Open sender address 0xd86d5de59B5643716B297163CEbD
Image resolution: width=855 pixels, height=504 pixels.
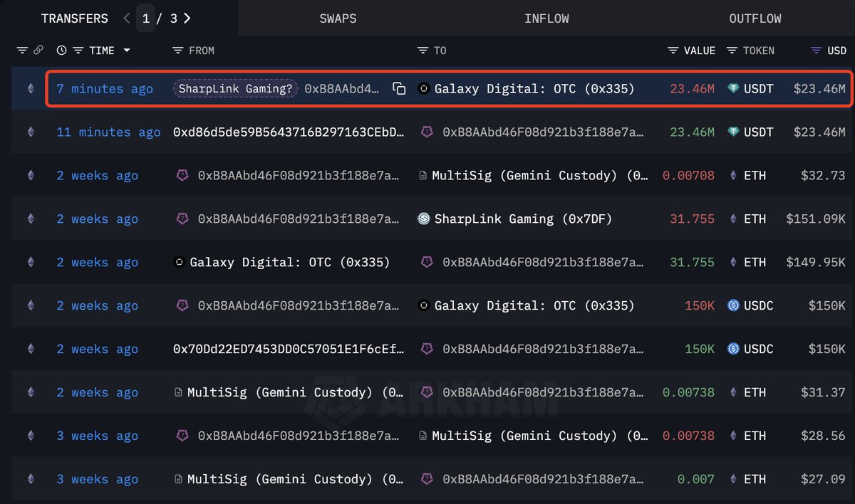click(x=289, y=132)
